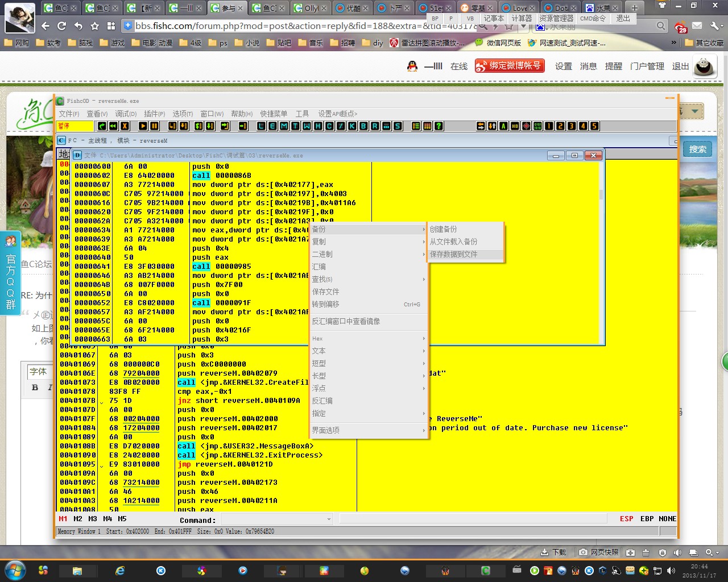Open the R references icon

pyautogui.click(x=375, y=126)
